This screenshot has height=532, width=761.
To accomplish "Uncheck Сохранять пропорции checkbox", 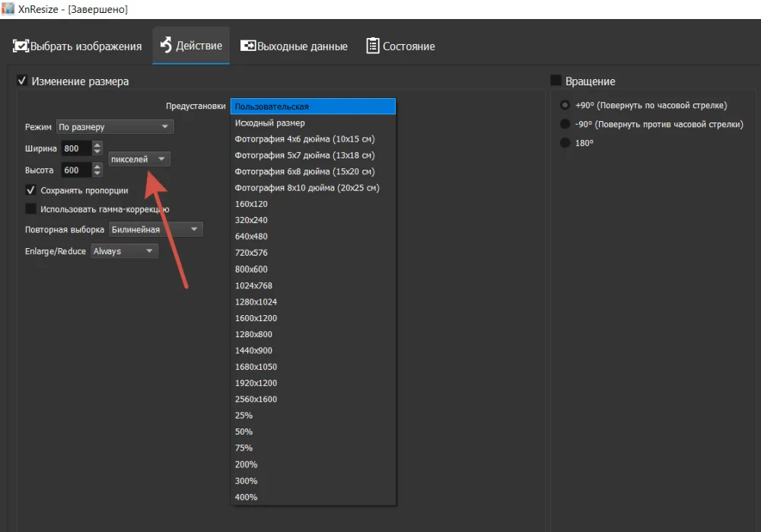I will (x=31, y=190).
